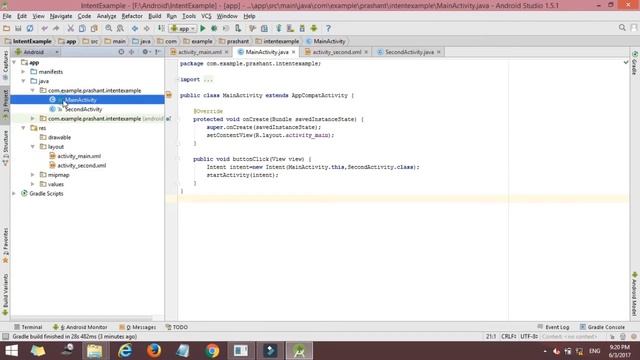Click the Paste toolbar icon
The height and width of the screenshot is (360, 640).
point(94,29)
